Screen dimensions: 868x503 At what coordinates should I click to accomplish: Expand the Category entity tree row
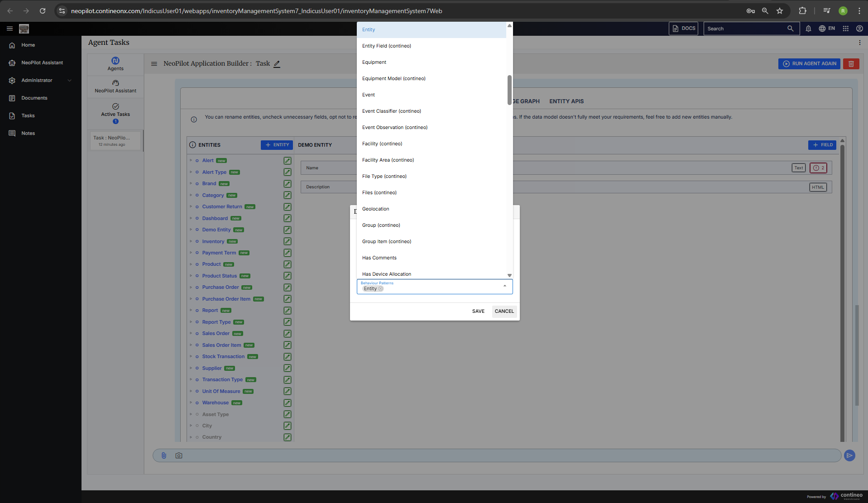pos(191,195)
